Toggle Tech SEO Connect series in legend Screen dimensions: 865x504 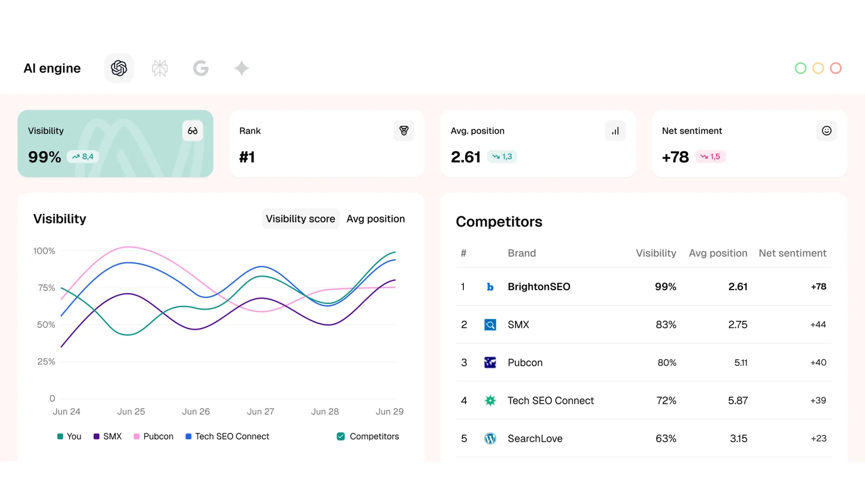click(227, 436)
